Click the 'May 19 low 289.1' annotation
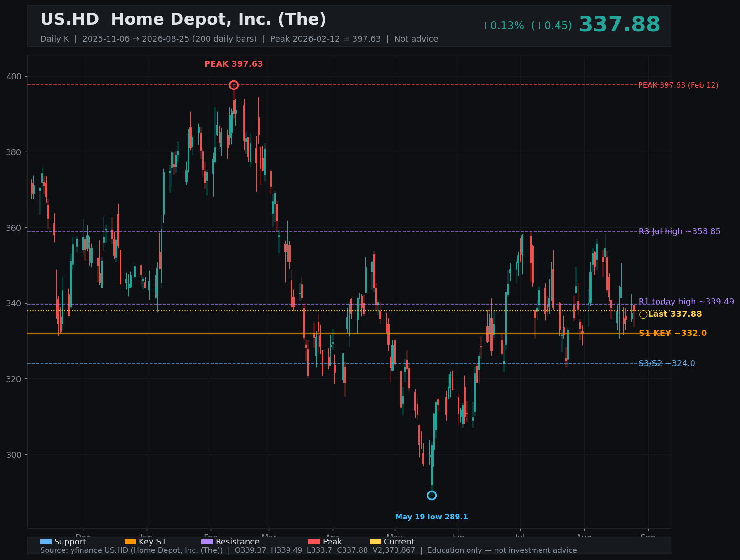The image size is (740, 560). click(x=431, y=517)
